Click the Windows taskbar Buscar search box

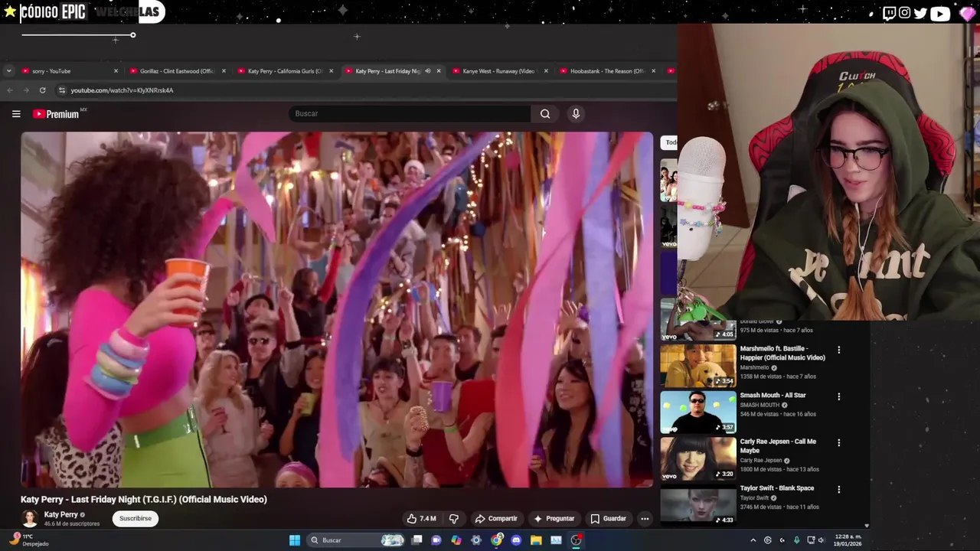pos(356,540)
